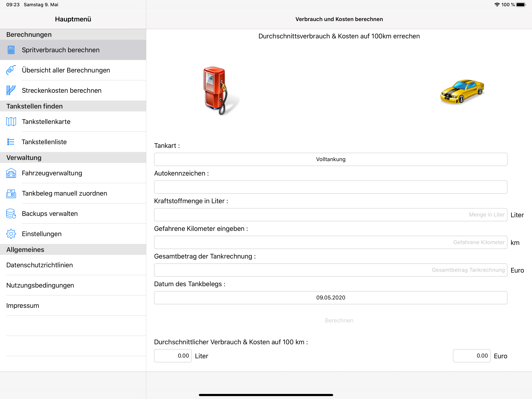Click the 09:23 clock in status bar
Screen dimensions: 532x399
coord(13,4)
